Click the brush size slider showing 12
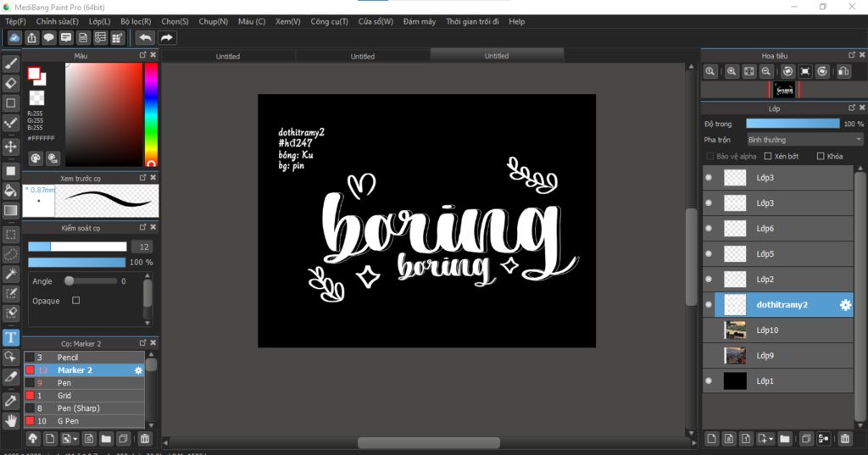 (x=77, y=247)
